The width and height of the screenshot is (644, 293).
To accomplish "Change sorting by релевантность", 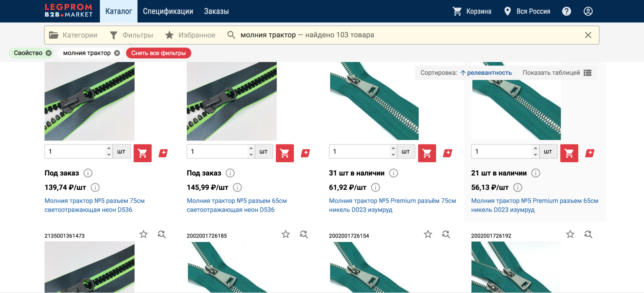I will (486, 73).
